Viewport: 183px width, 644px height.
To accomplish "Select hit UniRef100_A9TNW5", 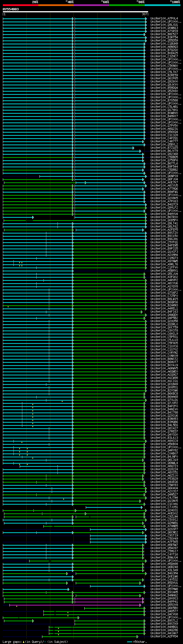I will click(164, 261).
